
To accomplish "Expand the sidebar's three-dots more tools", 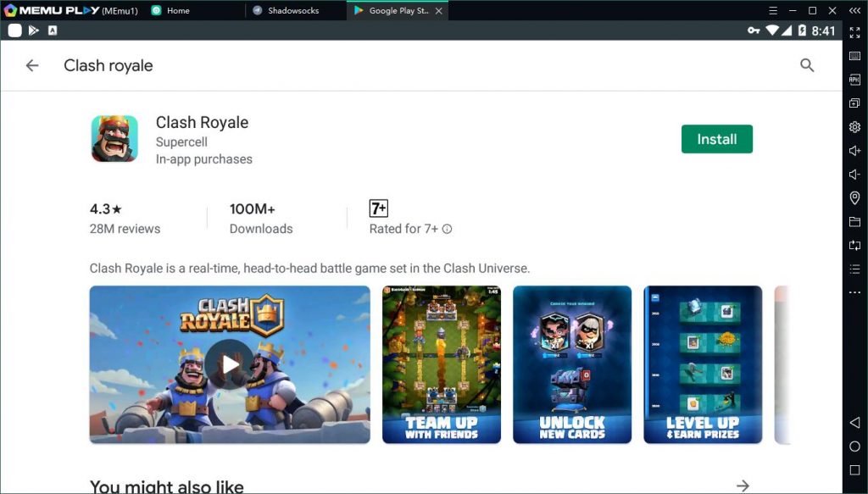I will [854, 292].
